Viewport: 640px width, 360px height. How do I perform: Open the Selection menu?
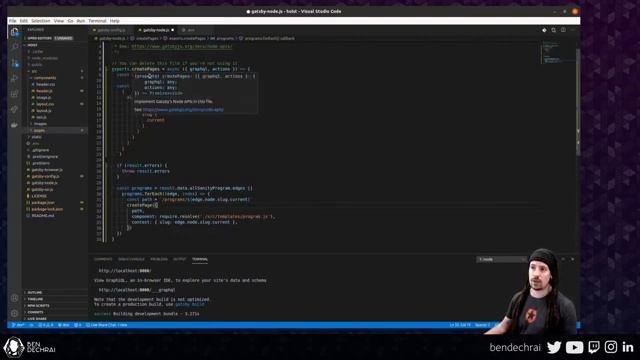[40, 21]
